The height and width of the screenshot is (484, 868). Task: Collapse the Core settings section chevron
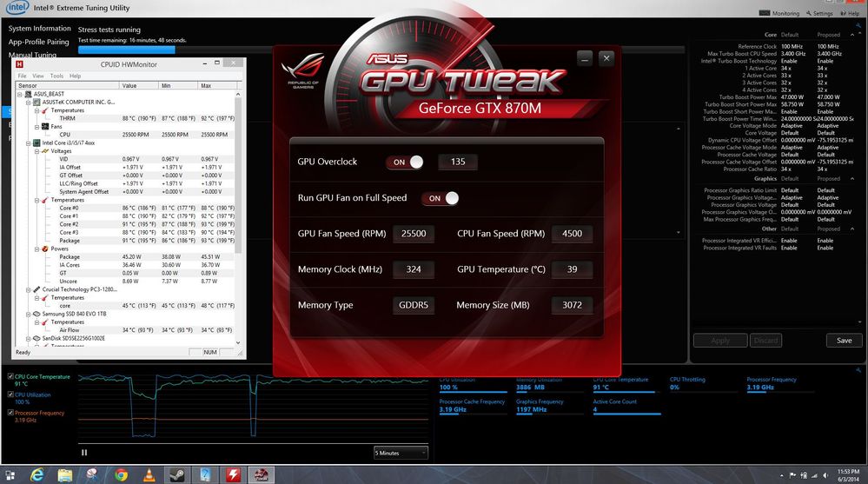tap(852, 35)
